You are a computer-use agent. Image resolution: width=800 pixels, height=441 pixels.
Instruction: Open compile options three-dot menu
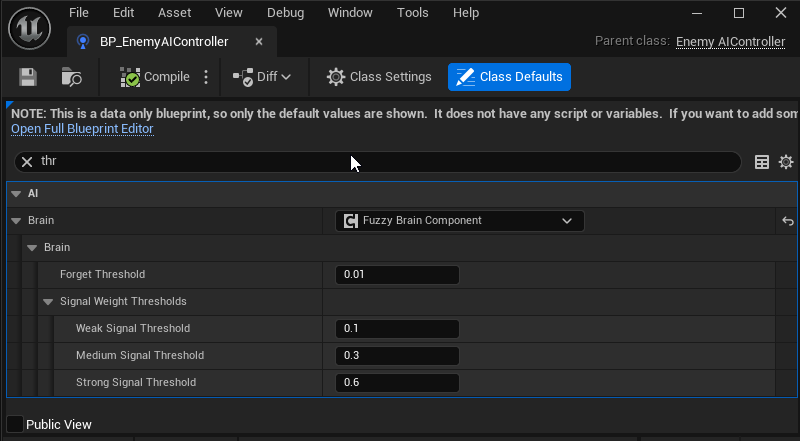206,77
